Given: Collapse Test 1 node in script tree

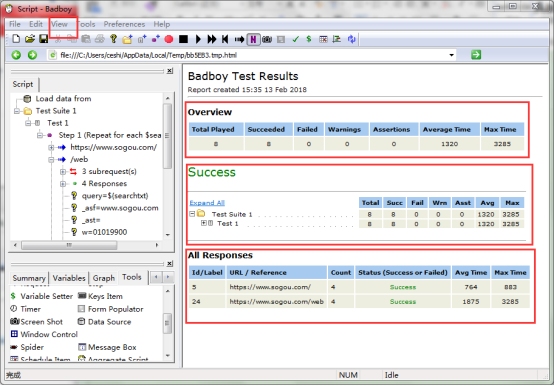Looking at the screenshot, I should (x=28, y=123).
